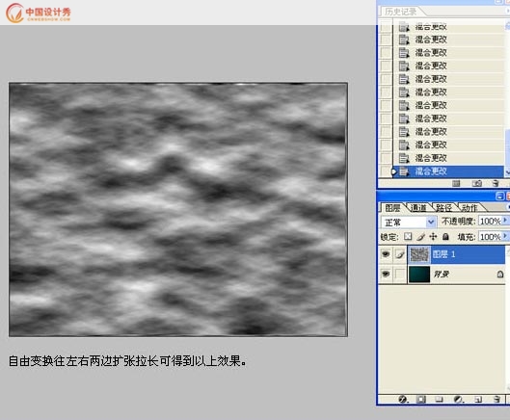Click the lock icon on 背景 layer

click(500, 275)
